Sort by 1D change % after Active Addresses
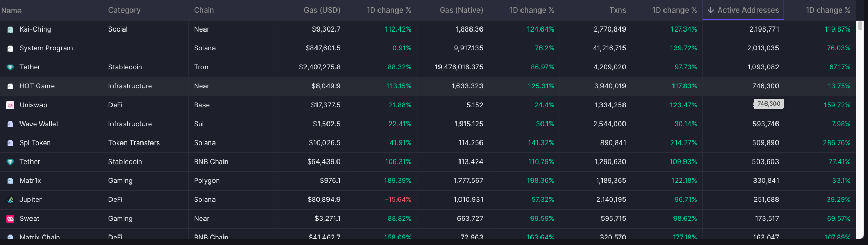This screenshot has width=868, height=245. (828, 10)
